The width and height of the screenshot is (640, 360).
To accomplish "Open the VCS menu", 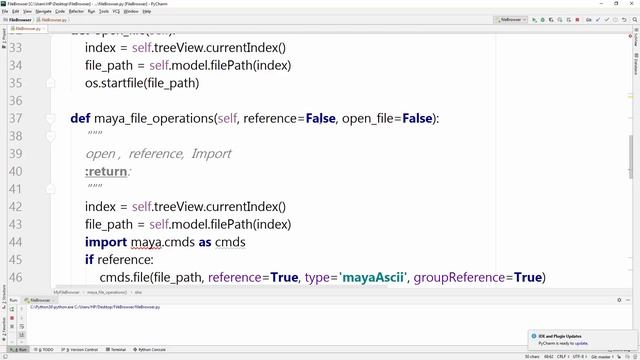I will pos(116,11).
